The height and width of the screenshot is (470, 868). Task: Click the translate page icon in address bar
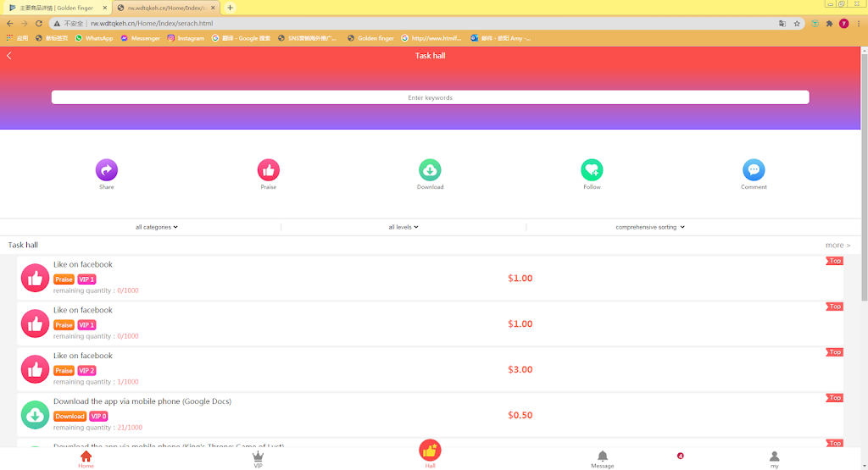pyautogui.click(x=782, y=23)
